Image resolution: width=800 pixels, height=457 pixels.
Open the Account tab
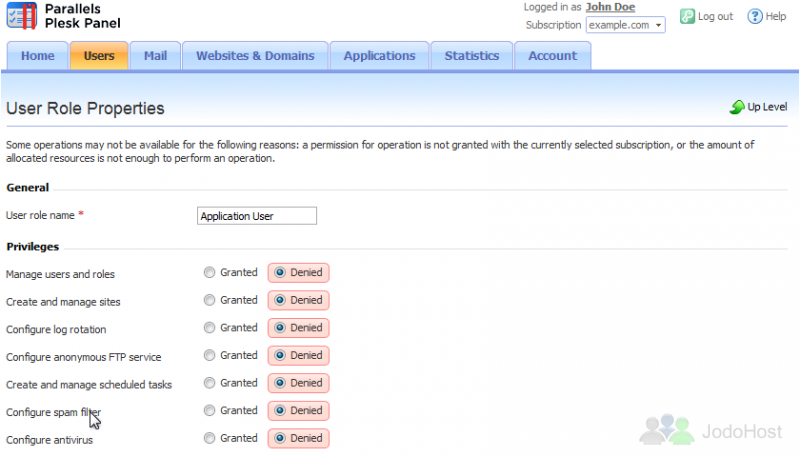[x=553, y=56]
